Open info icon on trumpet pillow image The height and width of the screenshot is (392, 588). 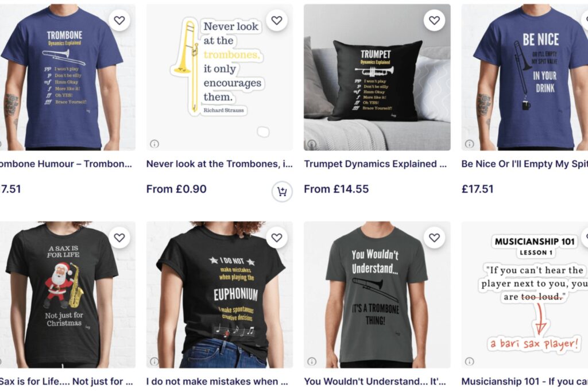tap(312, 143)
